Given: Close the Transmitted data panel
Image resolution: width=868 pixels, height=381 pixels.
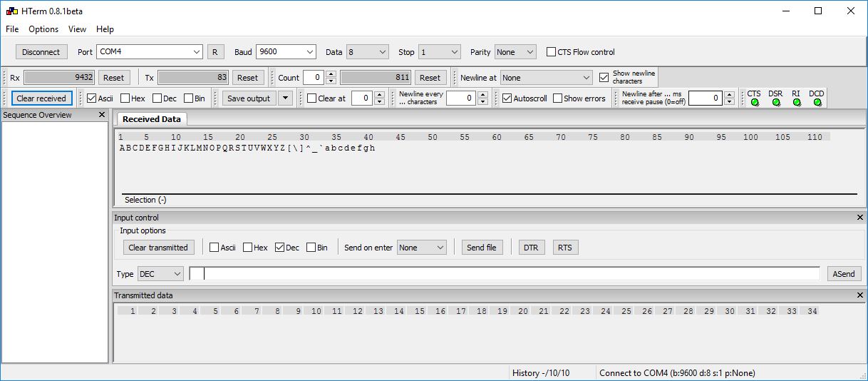Looking at the screenshot, I should (860, 295).
